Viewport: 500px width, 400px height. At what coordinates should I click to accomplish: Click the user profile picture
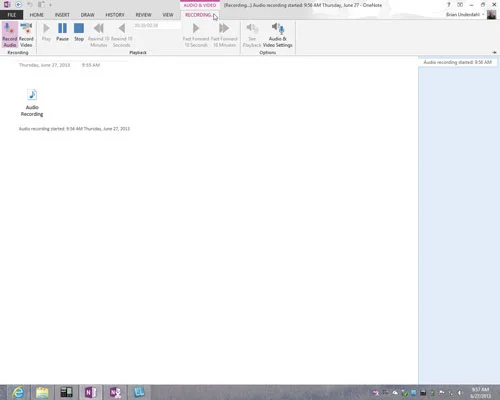pyautogui.click(x=491, y=15)
